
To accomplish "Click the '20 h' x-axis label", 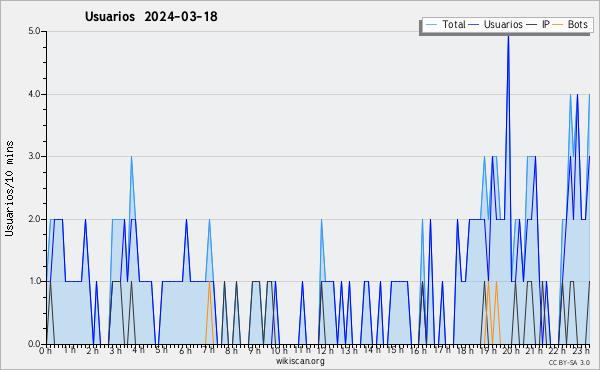I will click(x=511, y=350).
